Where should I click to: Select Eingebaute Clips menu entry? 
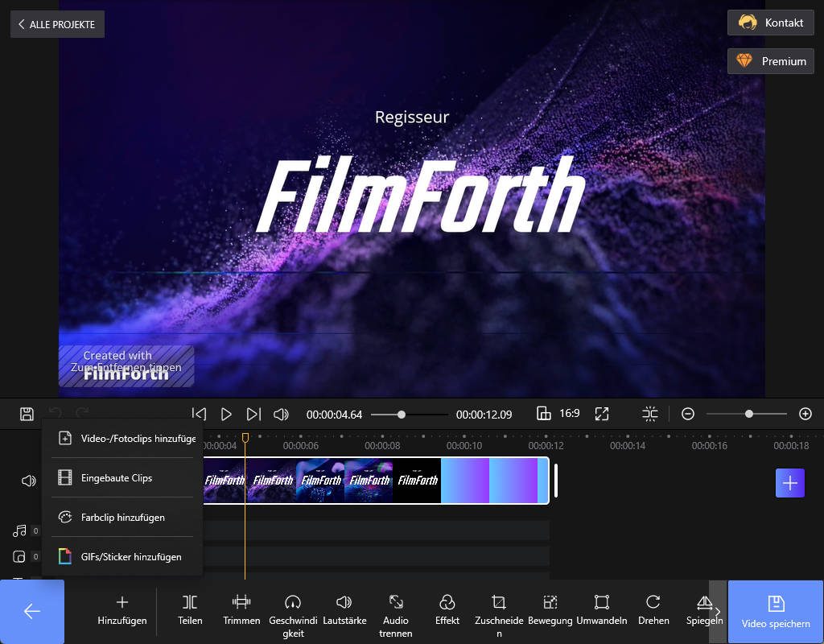tap(122, 478)
